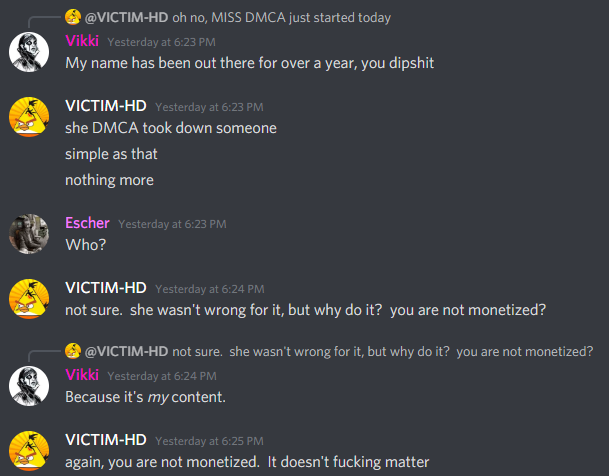The image size is (609, 476).
Task: Click VICTIM-HD username at 6:25 PM
Action: pyautogui.click(x=106, y=440)
